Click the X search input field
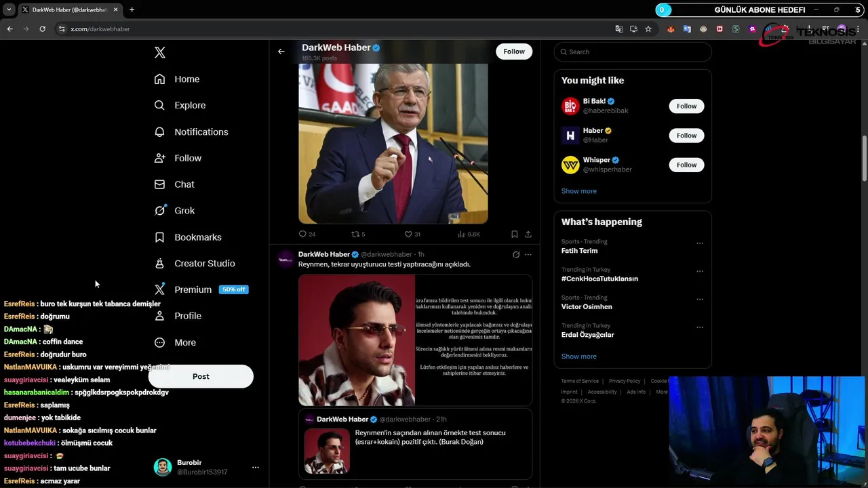The image size is (868, 488). click(633, 52)
